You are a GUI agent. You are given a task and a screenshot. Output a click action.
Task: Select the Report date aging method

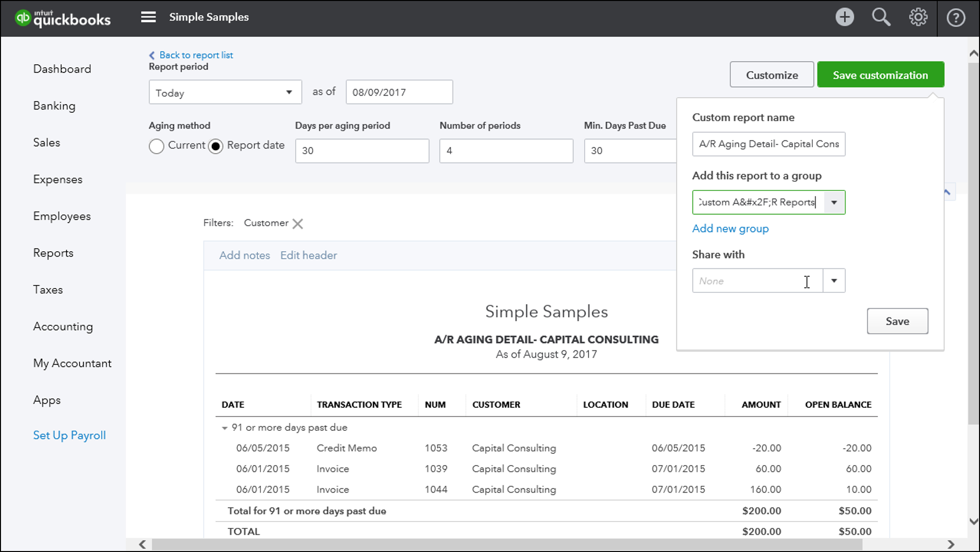(215, 145)
